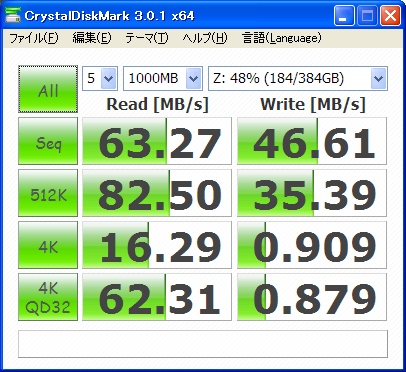This screenshot has height=372, width=406.
Task: Click the Read [MB/s] column header
Action: coord(157,104)
